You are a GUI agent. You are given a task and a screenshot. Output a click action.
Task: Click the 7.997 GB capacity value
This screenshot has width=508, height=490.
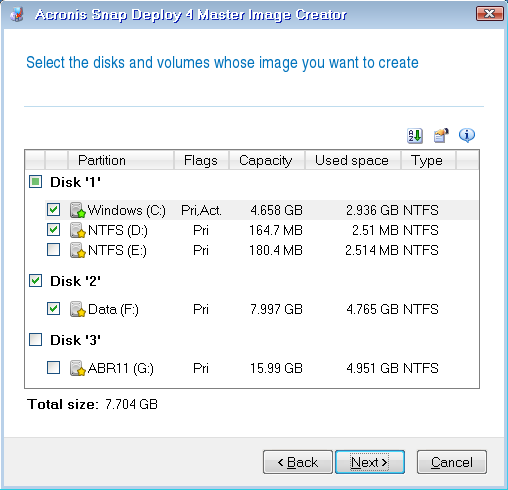(276, 309)
